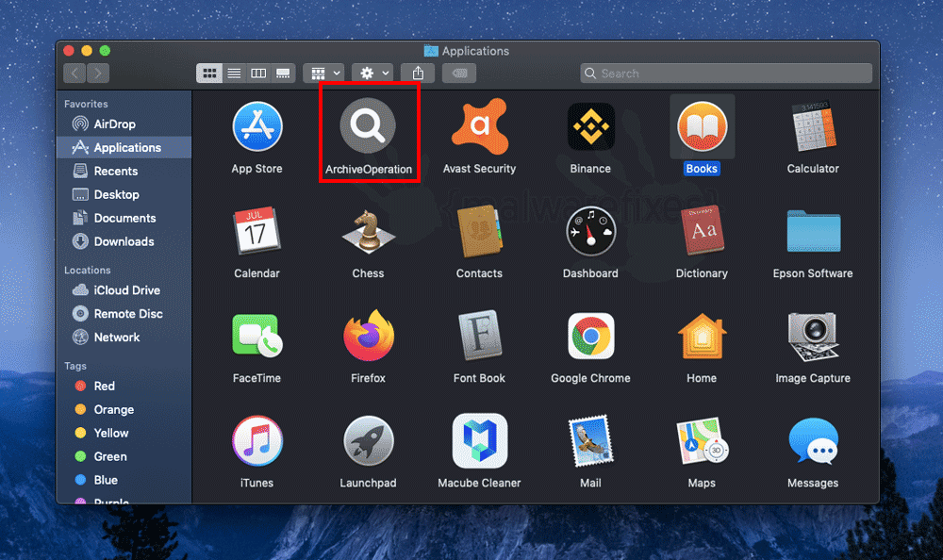Click the Edit Tags toolbar button
943x560 pixels.
[459, 74]
